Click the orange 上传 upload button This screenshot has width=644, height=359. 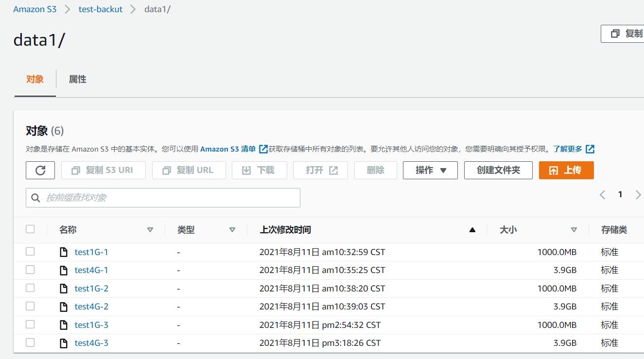(566, 170)
